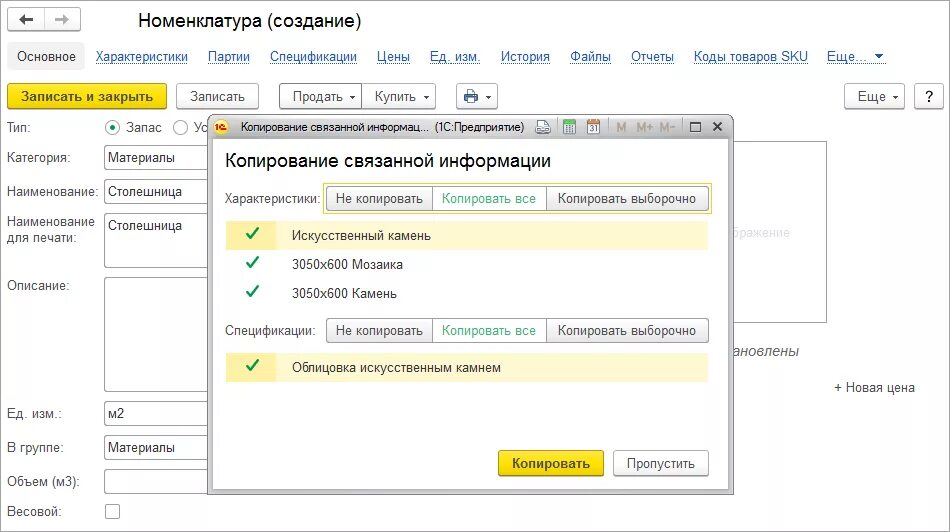Screen dimensions: 950x532
Task: Open the Купить dropdown button
Action: click(399, 96)
